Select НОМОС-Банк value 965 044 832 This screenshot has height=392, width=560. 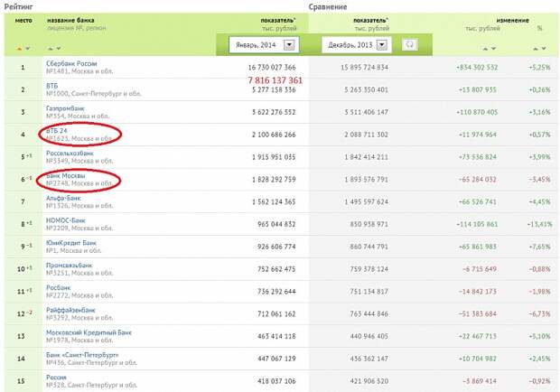276,224
